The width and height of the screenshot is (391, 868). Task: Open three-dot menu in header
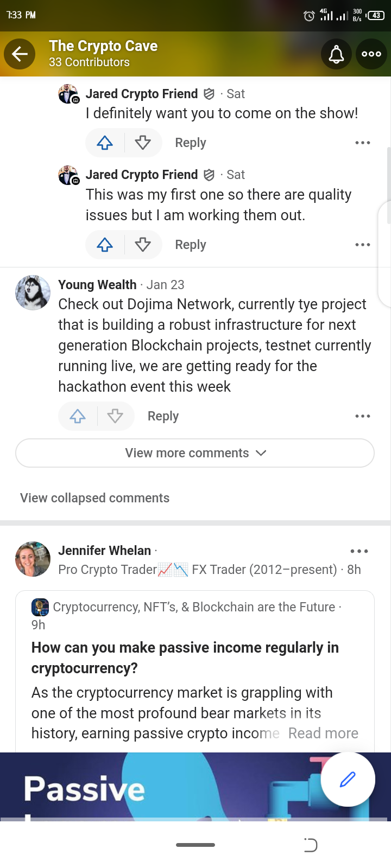tap(371, 54)
